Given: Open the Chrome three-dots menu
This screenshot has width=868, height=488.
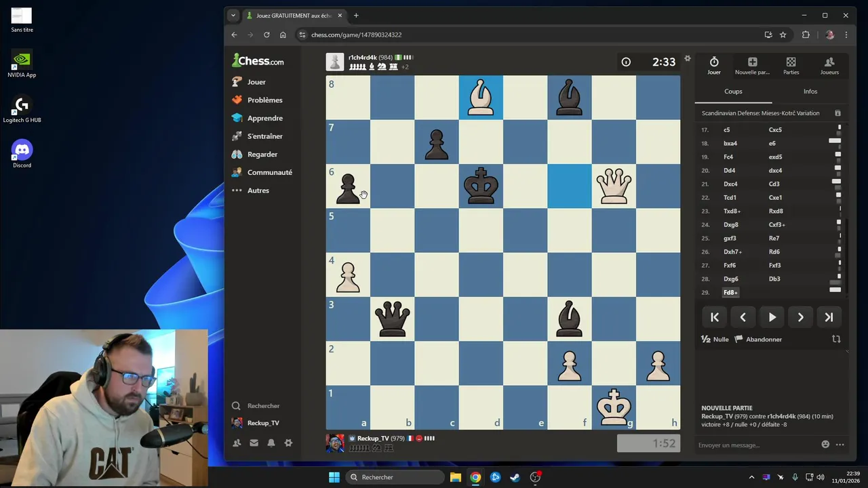Looking at the screenshot, I should (x=846, y=35).
